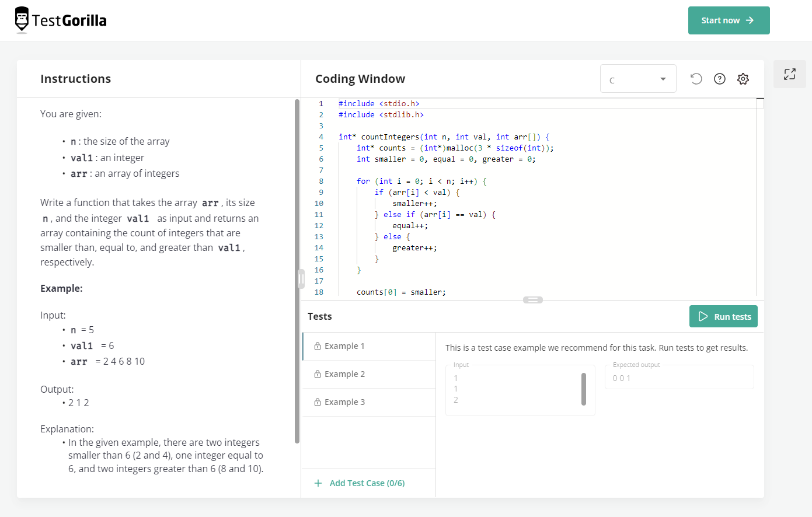Click the dropdown arrow in the language selector

(663, 78)
